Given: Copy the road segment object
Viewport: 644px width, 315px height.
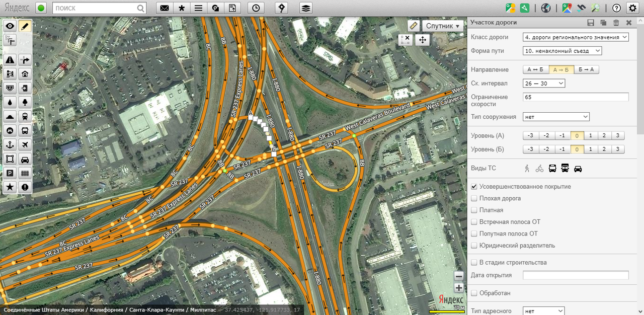Looking at the screenshot, I should 603,23.
